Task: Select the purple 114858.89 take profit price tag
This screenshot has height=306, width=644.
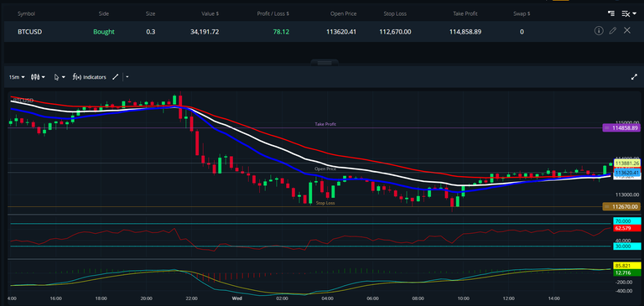Action: point(622,127)
